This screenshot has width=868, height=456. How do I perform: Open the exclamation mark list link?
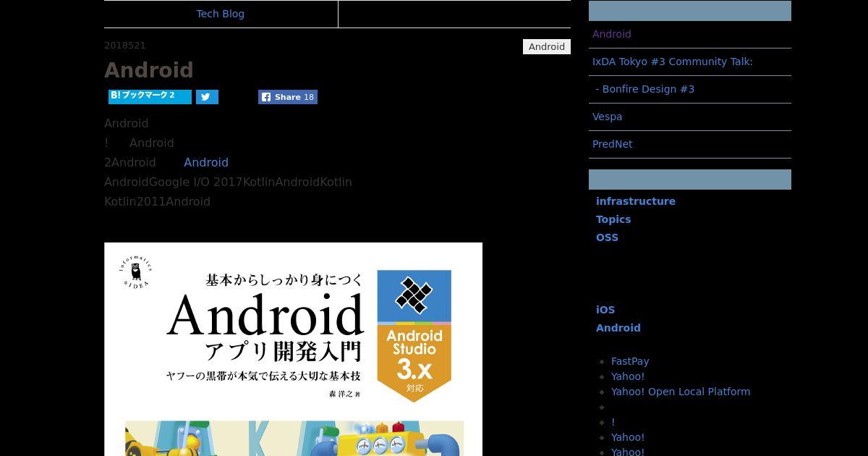(613, 422)
